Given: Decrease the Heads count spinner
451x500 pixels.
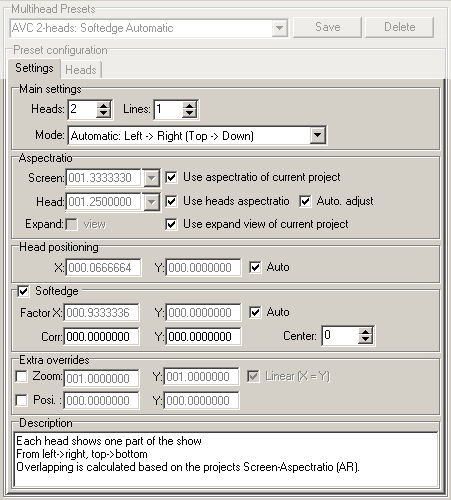Looking at the screenshot, I should (103, 113).
